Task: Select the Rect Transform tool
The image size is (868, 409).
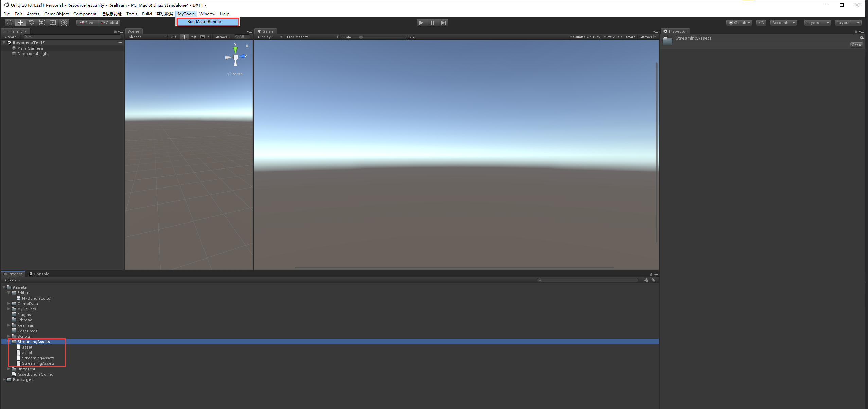Action: pos(53,23)
